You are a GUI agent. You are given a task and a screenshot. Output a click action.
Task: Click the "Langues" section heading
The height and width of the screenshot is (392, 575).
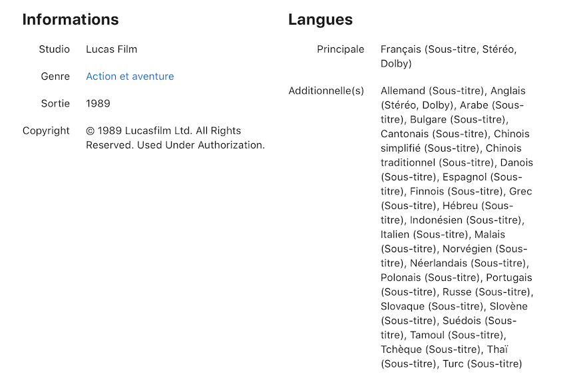pyautogui.click(x=320, y=20)
